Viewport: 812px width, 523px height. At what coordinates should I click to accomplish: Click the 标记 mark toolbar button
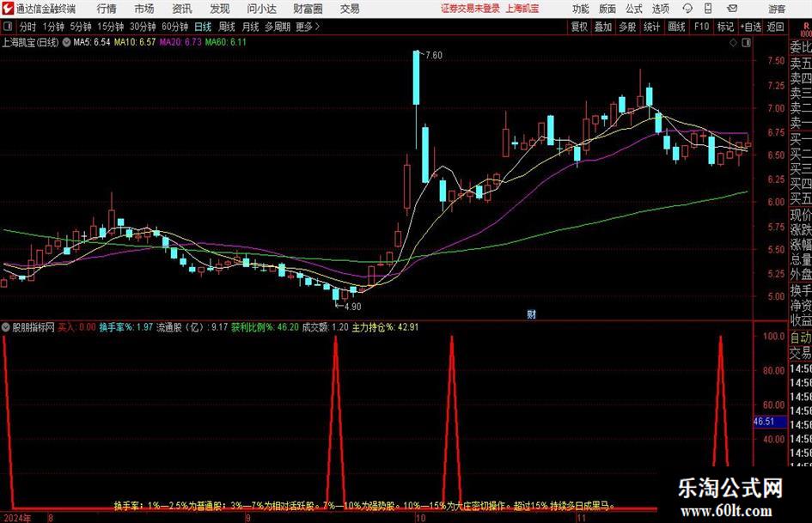pos(725,27)
